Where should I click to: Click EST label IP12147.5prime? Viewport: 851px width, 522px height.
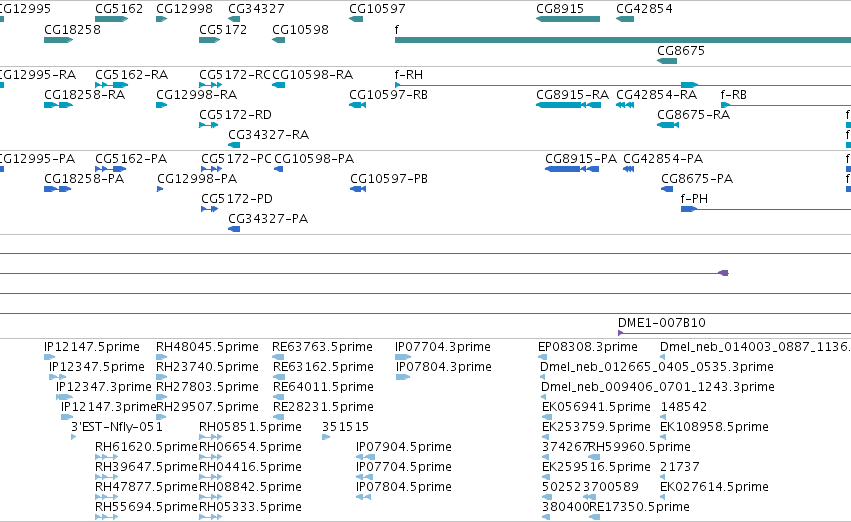92,347
